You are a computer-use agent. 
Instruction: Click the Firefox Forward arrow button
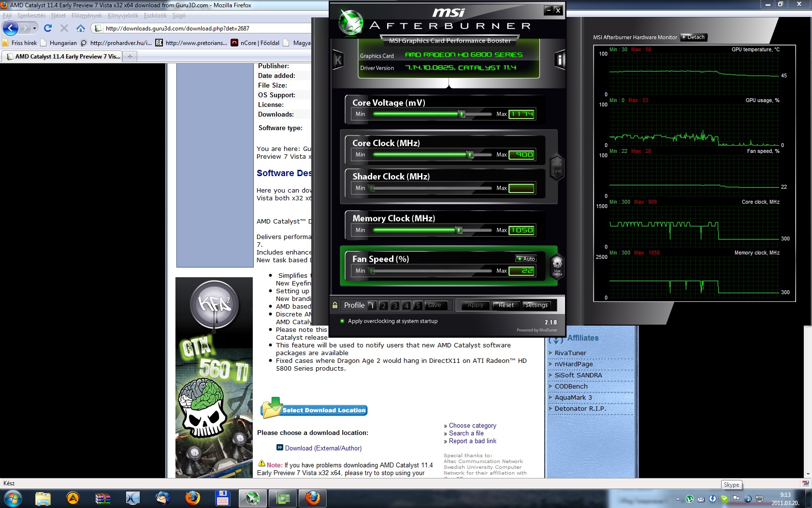(x=25, y=28)
